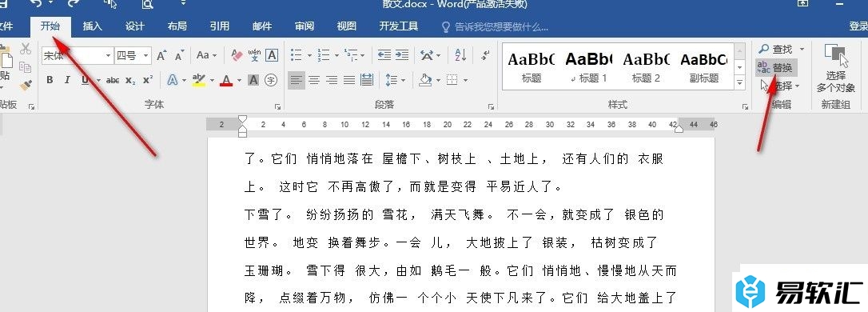868x312 pixels.
Task: Click the borders grid icon
Action: pyautogui.click(x=452, y=80)
